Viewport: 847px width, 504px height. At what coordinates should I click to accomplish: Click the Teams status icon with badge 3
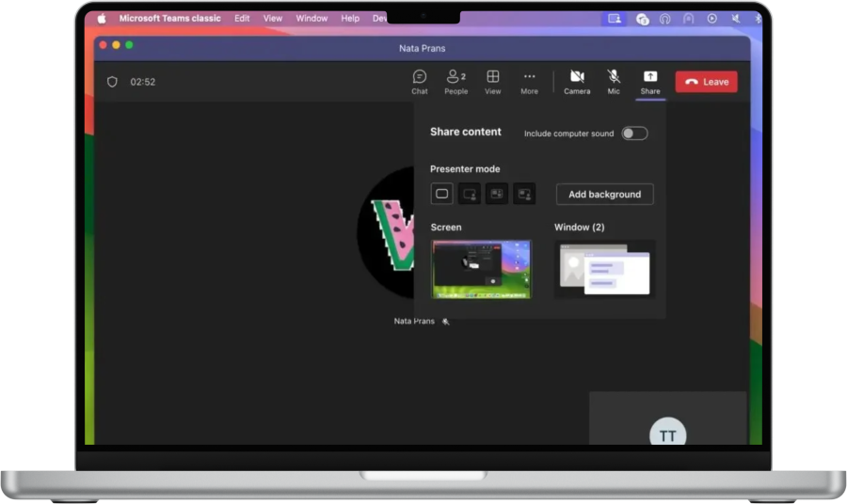click(x=642, y=19)
